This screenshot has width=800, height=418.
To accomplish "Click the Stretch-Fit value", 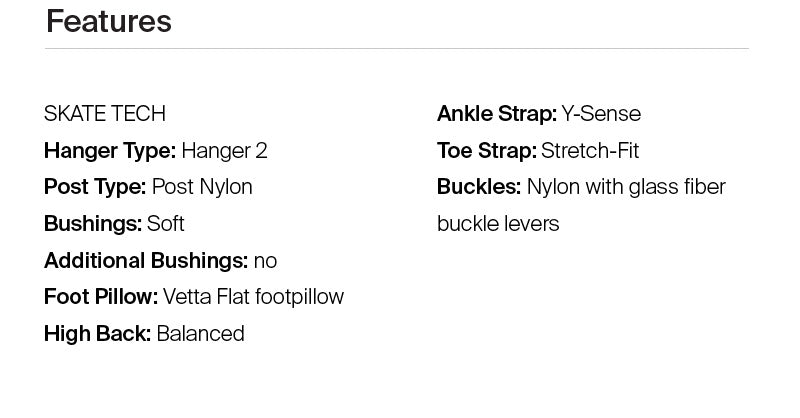I will coord(590,151).
